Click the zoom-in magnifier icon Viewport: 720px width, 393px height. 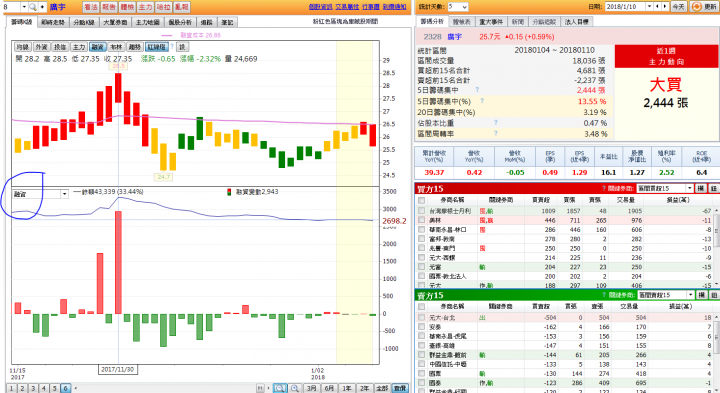[x=295, y=388]
